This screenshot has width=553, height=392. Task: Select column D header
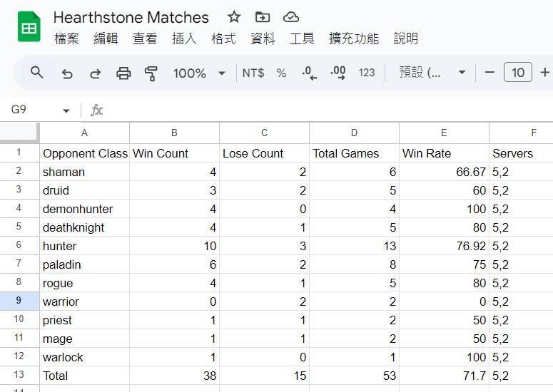coord(354,133)
